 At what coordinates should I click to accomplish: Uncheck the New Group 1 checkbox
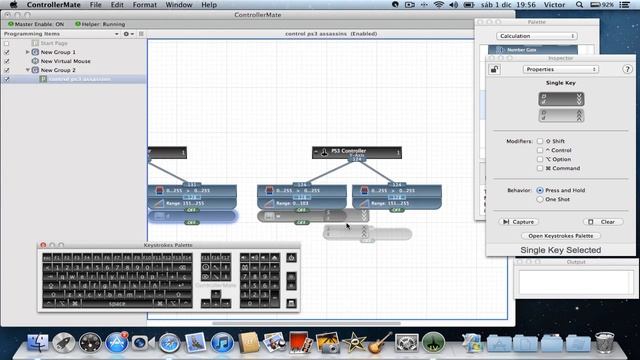7,52
